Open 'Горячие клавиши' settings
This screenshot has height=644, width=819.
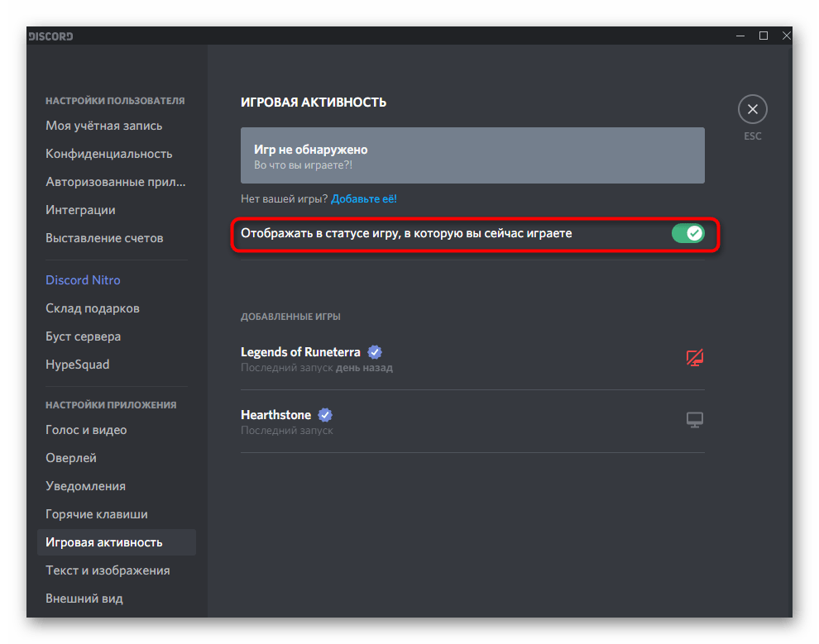point(97,514)
